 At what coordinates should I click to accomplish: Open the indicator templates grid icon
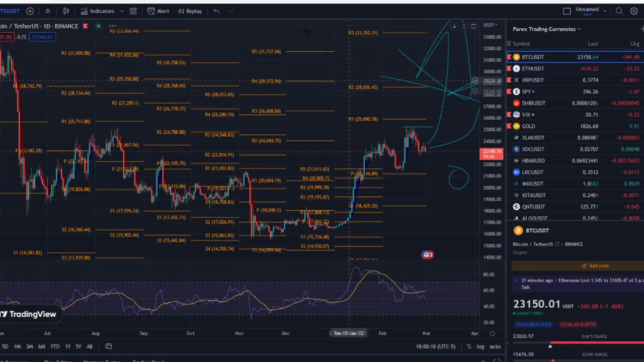(133, 11)
